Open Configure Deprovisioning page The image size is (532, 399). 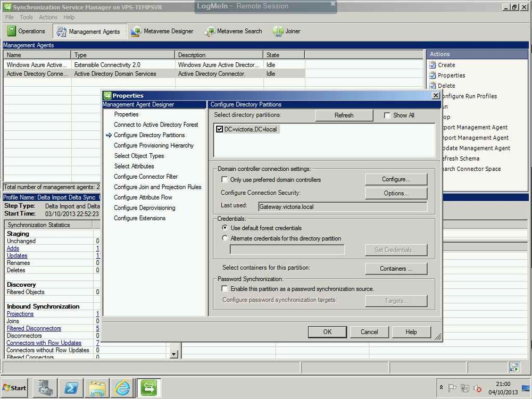point(145,207)
